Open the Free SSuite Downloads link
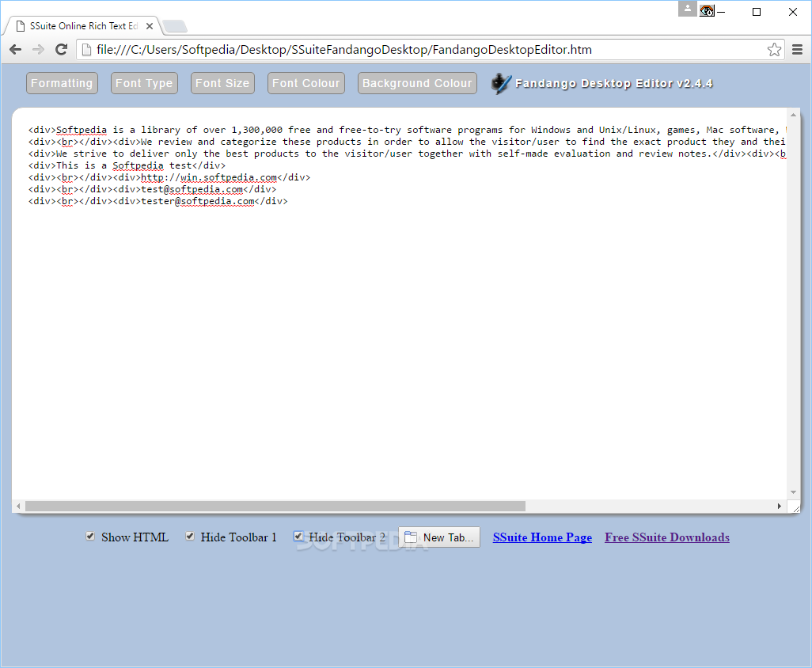The height and width of the screenshot is (668, 812). pyautogui.click(x=667, y=537)
